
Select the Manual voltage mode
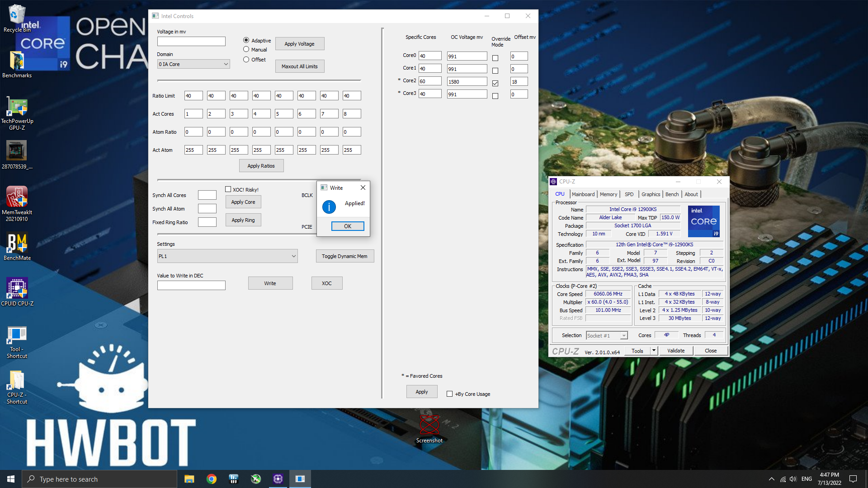246,49
